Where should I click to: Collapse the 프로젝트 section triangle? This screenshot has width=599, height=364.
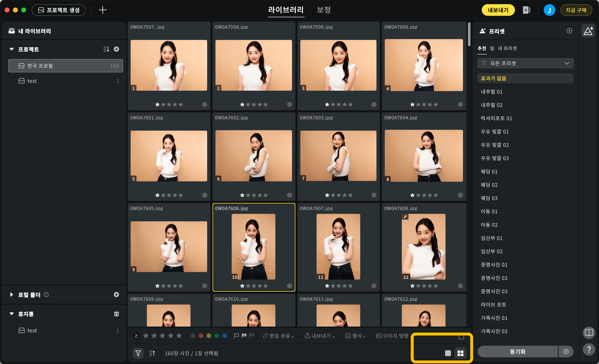tap(11, 49)
